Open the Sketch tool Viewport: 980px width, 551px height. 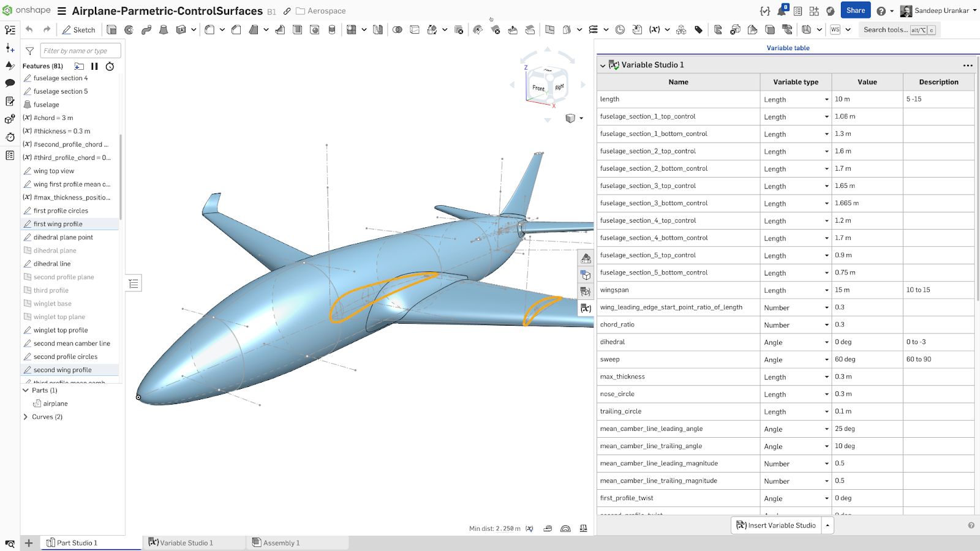point(78,29)
